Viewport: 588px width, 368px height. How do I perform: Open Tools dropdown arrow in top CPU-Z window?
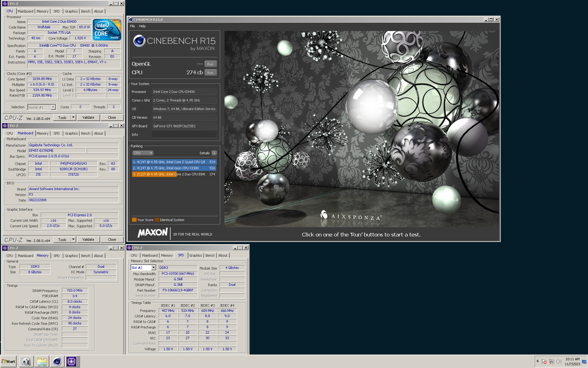(x=73, y=117)
